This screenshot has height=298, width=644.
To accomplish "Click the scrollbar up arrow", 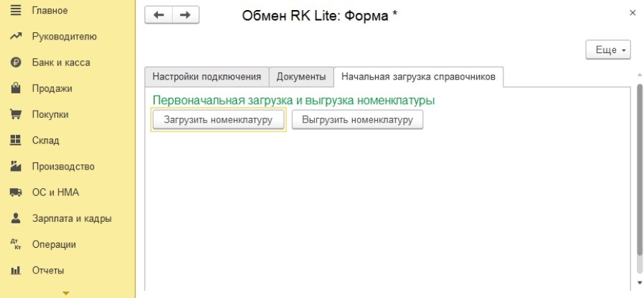I will tap(639, 75).
